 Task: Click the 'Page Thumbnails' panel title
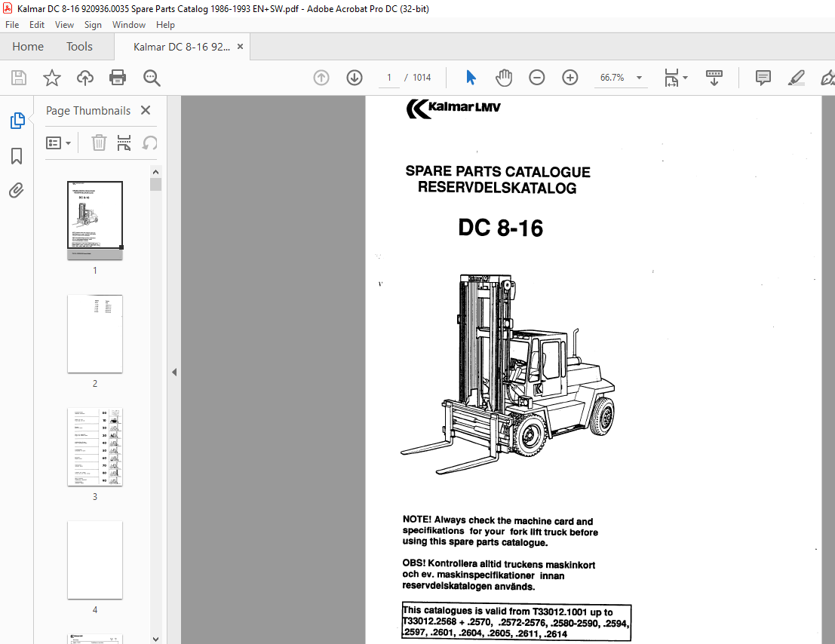(87, 111)
